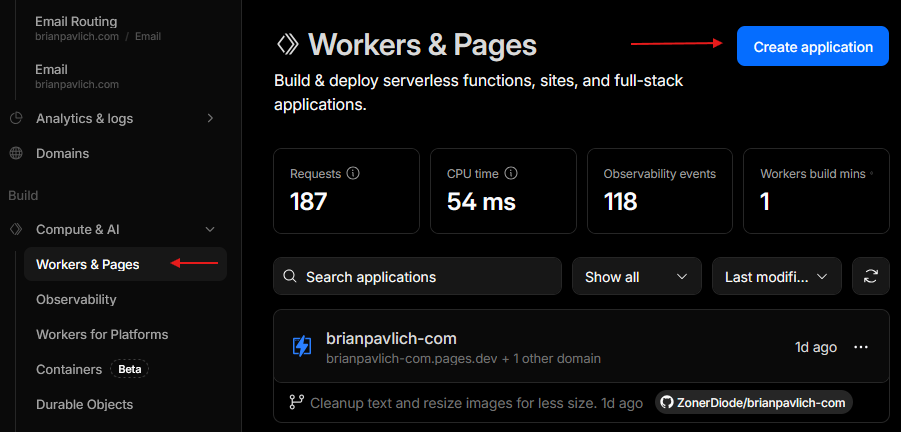Collapse the Compute & AI section chevron
This screenshot has height=432, width=901.
(209, 229)
